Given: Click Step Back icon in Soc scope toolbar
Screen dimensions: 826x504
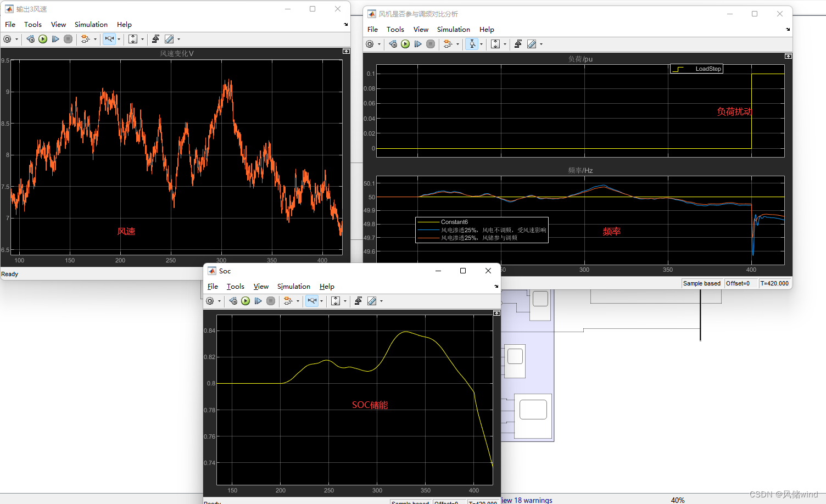Looking at the screenshot, I should (x=233, y=301).
